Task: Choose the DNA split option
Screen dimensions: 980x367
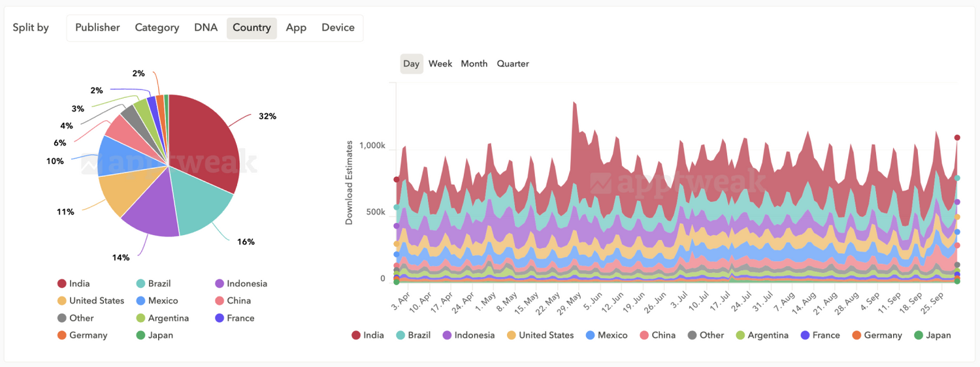Action: click(x=206, y=27)
